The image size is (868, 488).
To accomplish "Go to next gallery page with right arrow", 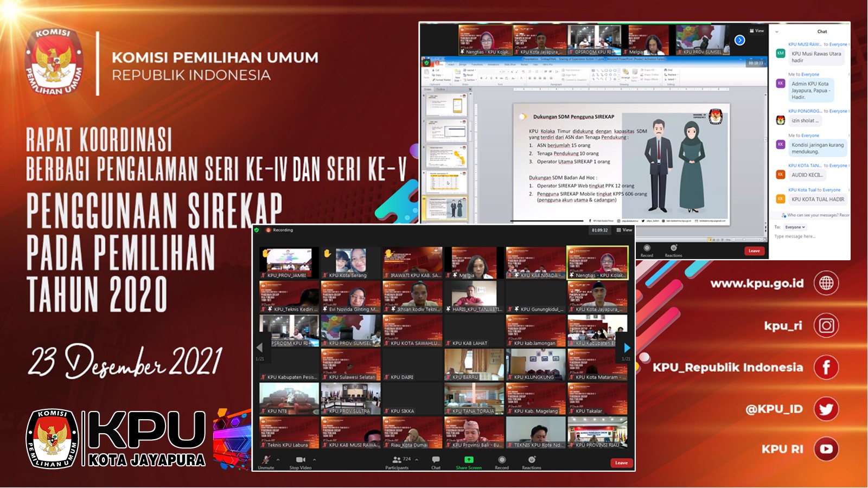I will click(627, 348).
